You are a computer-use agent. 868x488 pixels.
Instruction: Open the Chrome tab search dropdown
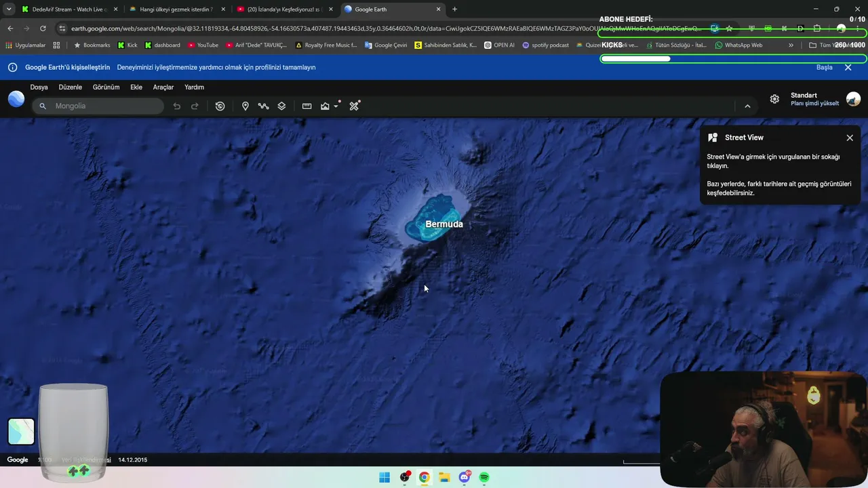click(9, 9)
